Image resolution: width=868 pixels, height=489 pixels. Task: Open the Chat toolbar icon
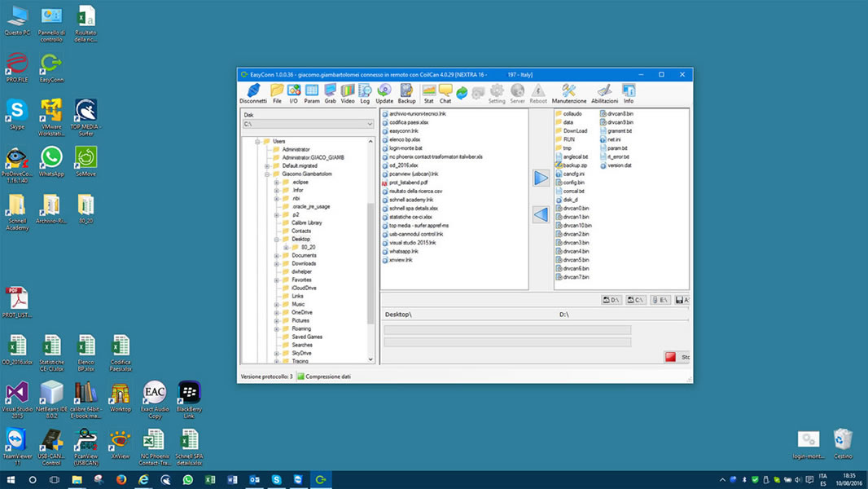click(445, 94)
